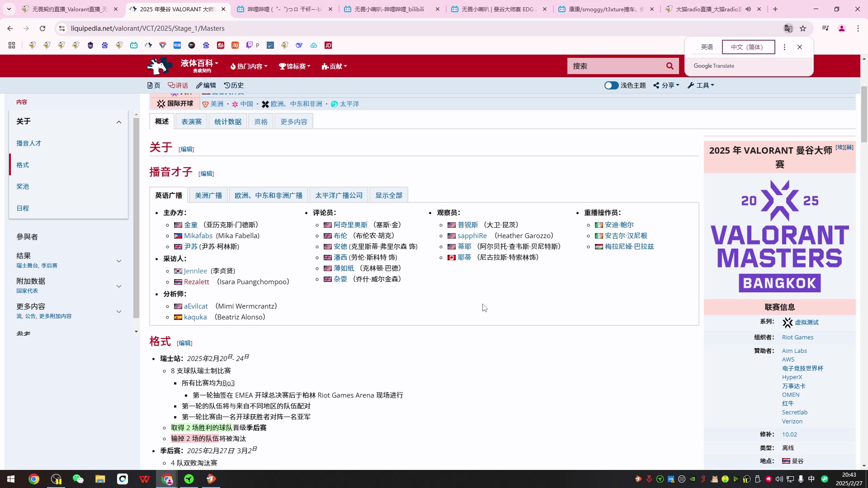Select the 欧洲、中东和非洲广播 tab
Viewport: 868px width, 488px height.
[269, 195]
